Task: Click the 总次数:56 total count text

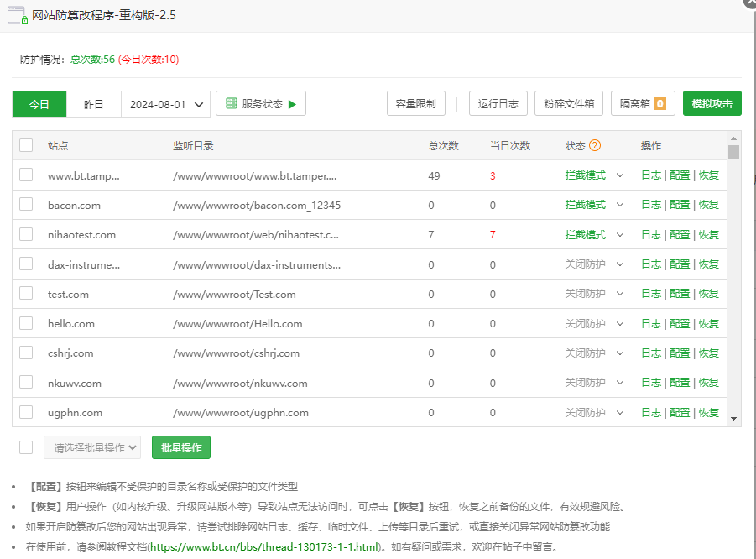Action: point(92,60)
